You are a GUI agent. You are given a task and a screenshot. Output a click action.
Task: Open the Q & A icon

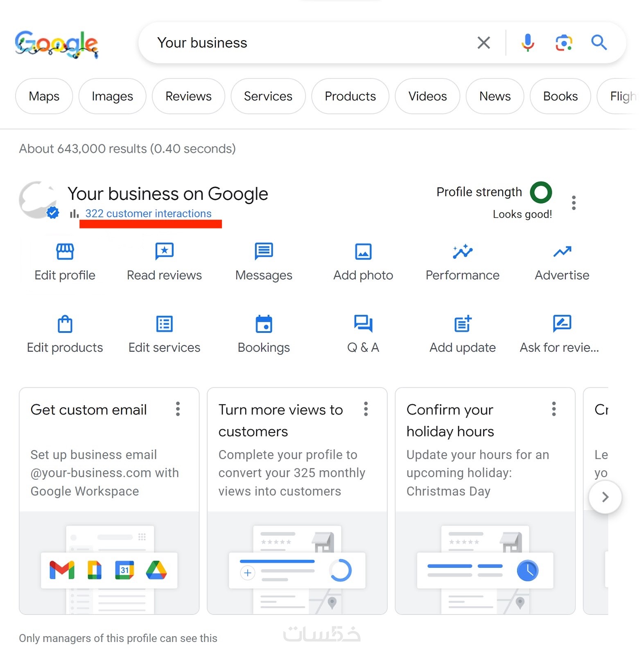pyautogui.click(x=363, y=324)
